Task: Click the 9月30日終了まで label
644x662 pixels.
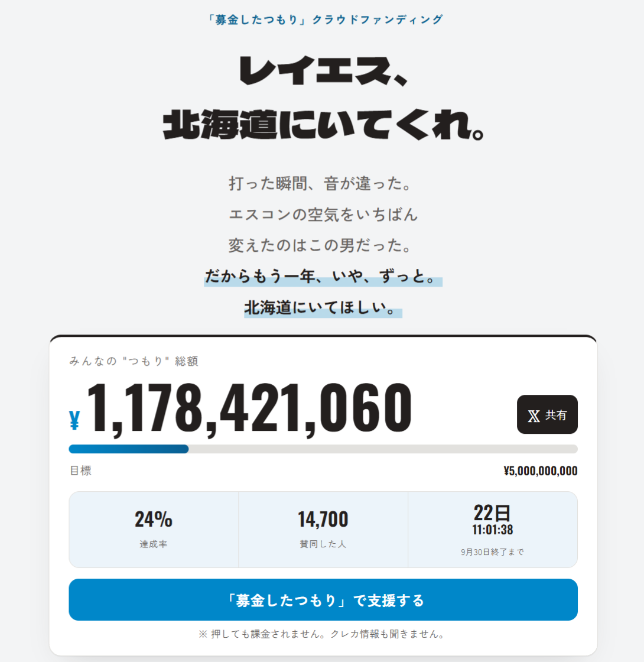Action: (493, 552)
